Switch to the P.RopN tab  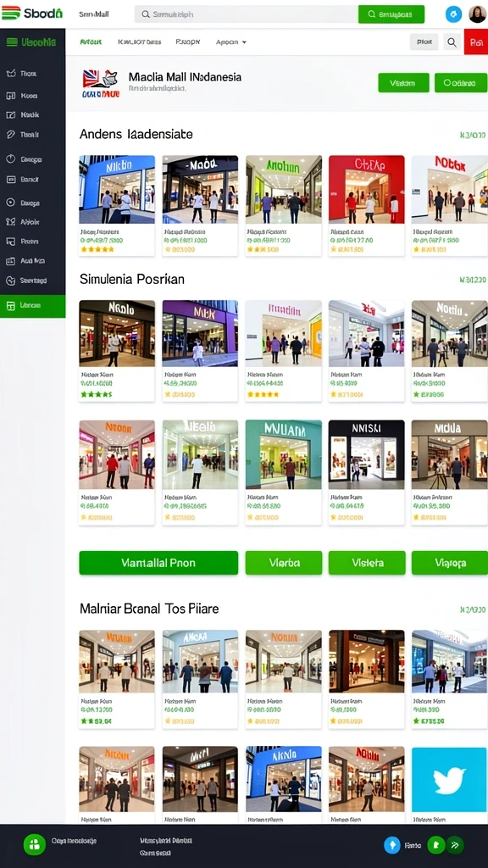click(x=187, y=42)
